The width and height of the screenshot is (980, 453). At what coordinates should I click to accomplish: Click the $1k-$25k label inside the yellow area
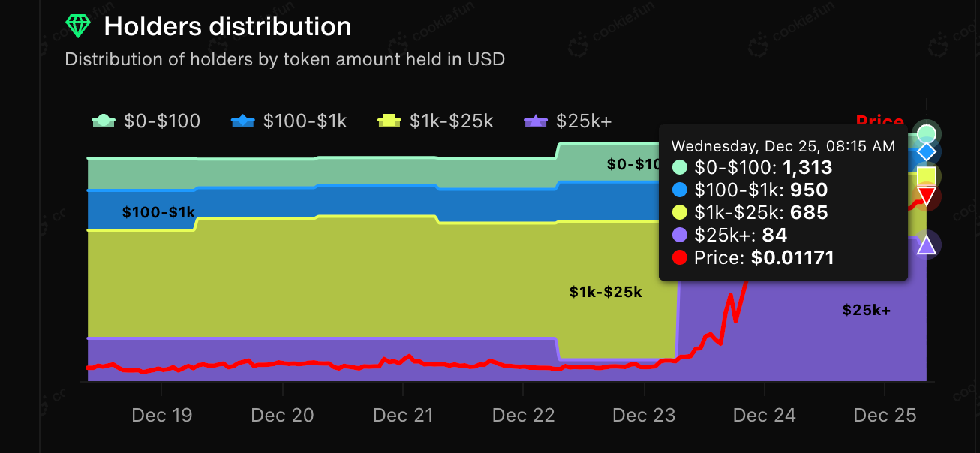tap(606, 292)
